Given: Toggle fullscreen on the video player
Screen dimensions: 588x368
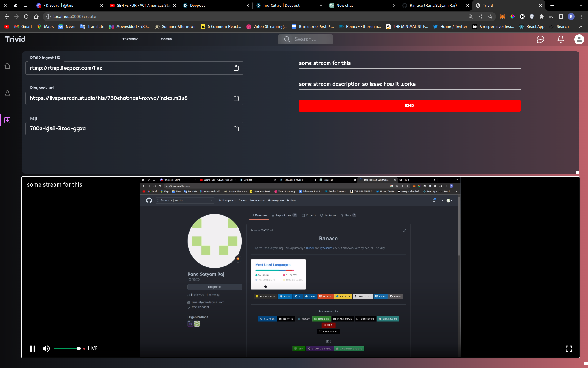Looking at the screenshot, I should (x=569, y=349).
